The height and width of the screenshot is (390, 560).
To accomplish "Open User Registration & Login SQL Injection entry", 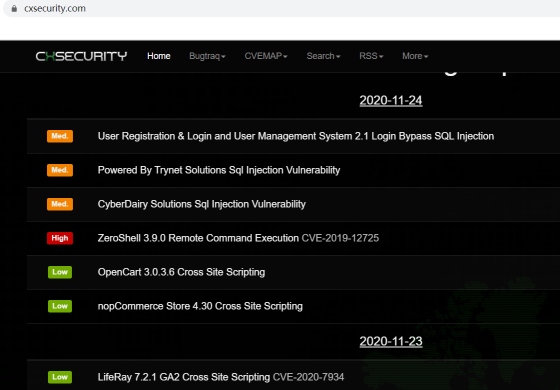I will point(296,136).
